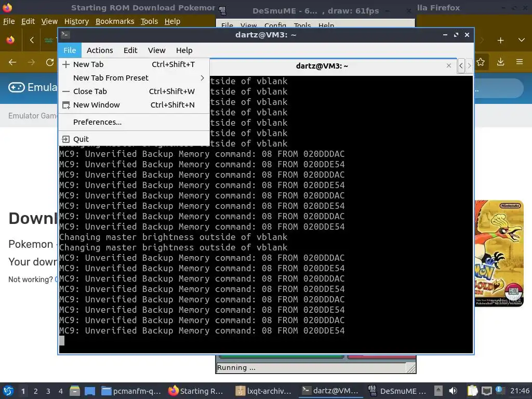Click the panel clock showing 21:46

520,391
